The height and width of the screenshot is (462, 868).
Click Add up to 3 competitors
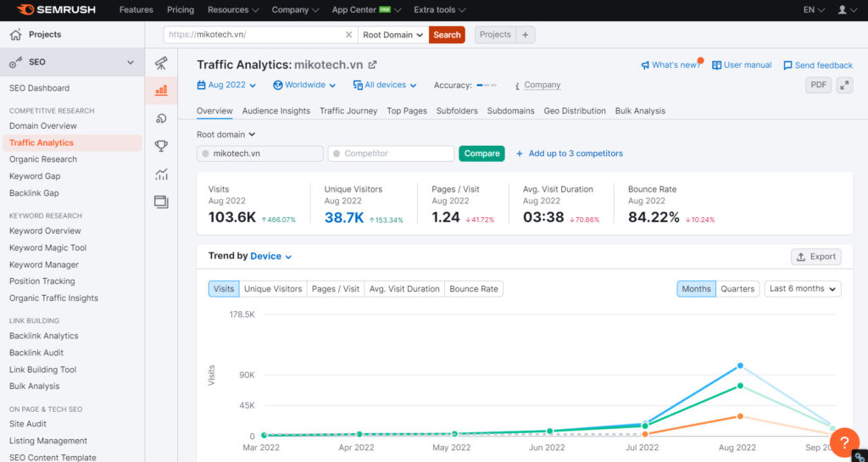click(570, 153)
